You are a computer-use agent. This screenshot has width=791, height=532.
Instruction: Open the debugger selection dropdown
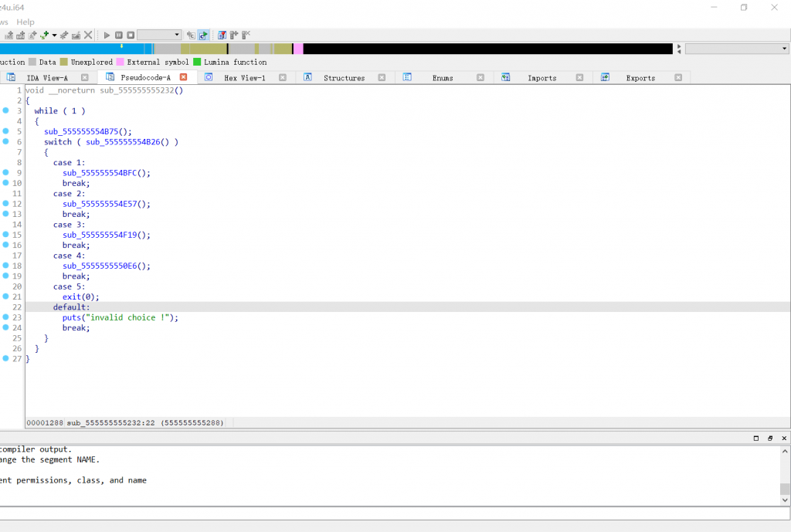159,35
